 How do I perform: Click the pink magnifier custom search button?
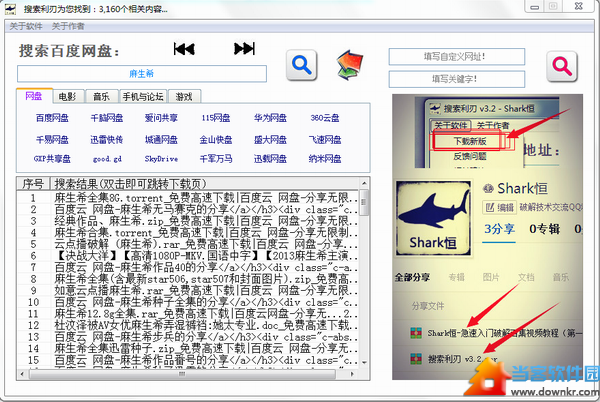[561, 66]
